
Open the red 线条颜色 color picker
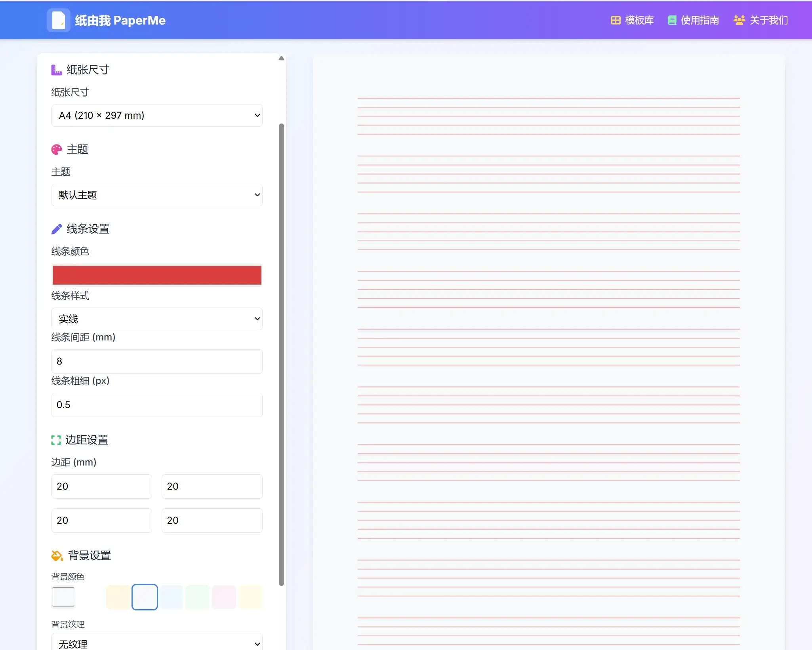[157, 275]
